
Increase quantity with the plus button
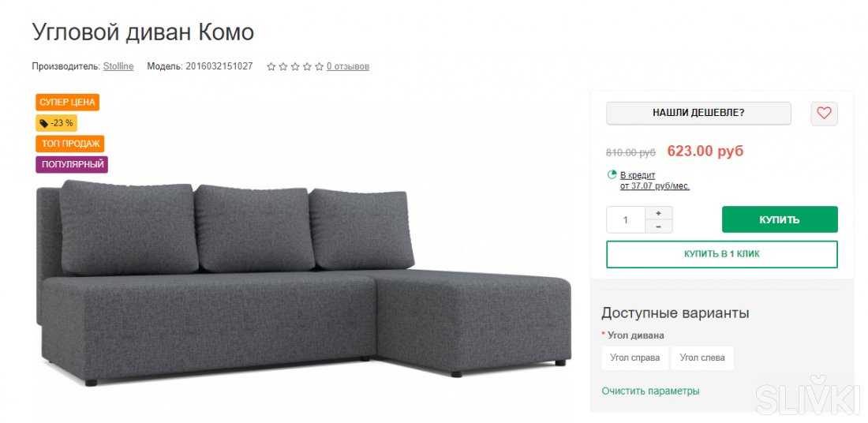[659, 213]
